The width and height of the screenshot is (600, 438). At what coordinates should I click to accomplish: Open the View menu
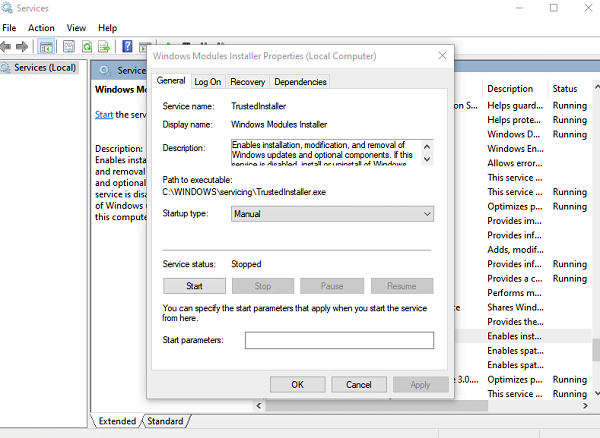tap(76, 28)
